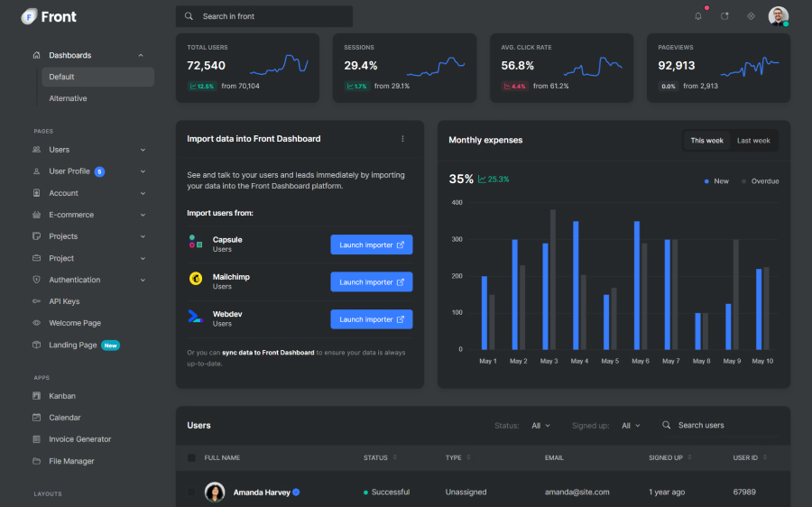Toggle the select-all checkbox in Users table

[191, 458]
